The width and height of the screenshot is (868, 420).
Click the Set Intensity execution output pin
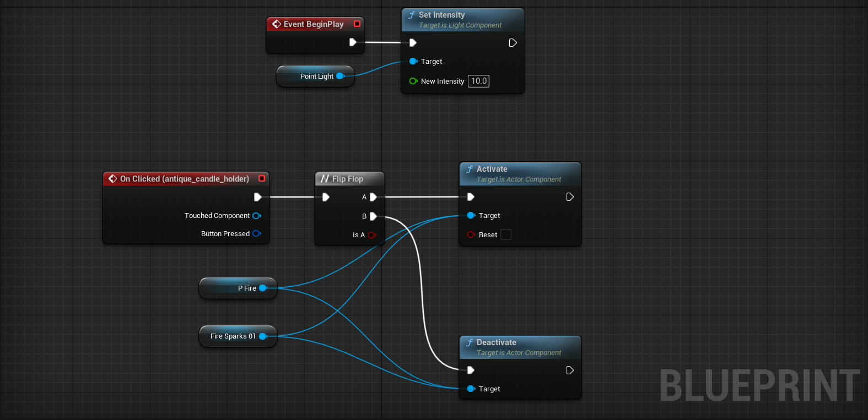tap(513, 43)
